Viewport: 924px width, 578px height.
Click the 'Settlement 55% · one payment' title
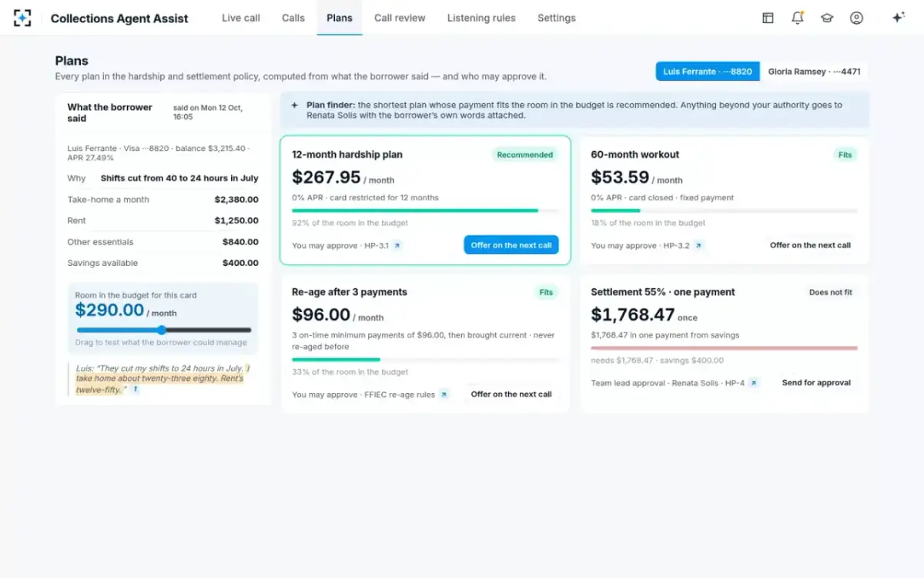[x=663, y=292]
